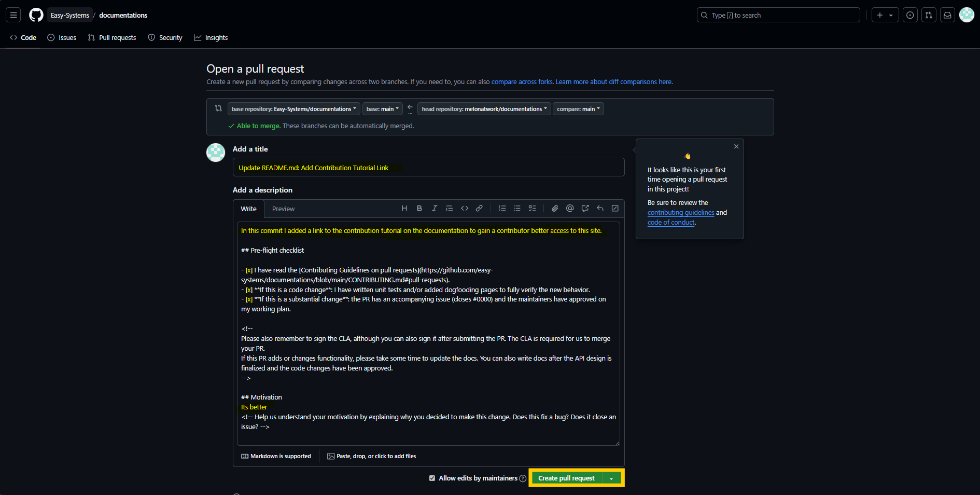Switch to the Preview tab
Image resolution: width=980 pixels, height=495 pixels.
click(283, 209)
